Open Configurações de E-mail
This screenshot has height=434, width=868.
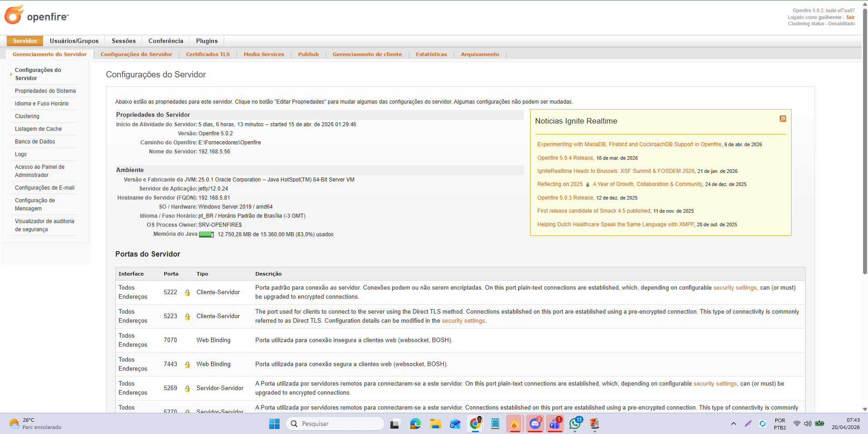pos(45,188)
